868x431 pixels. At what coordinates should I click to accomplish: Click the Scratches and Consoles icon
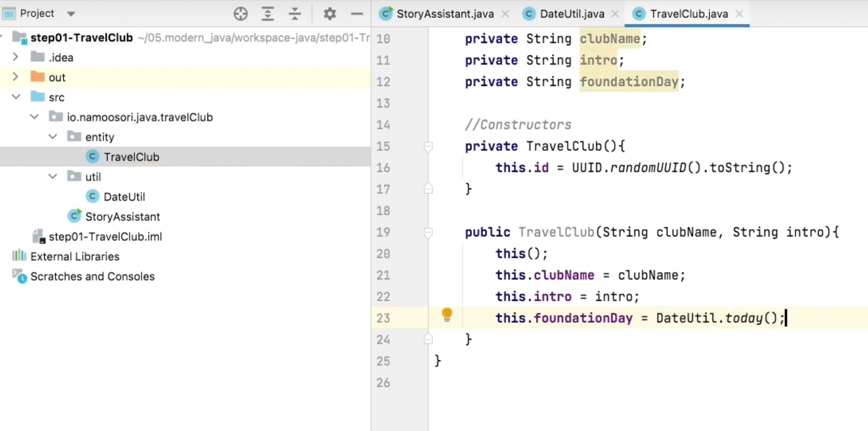tap(19, 276)
